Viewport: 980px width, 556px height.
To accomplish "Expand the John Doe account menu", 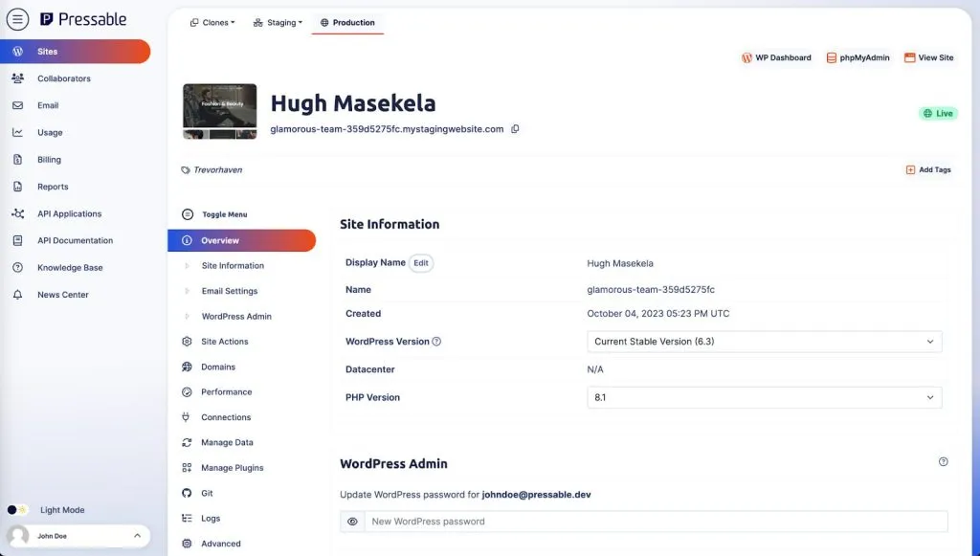I will point(137,535).
